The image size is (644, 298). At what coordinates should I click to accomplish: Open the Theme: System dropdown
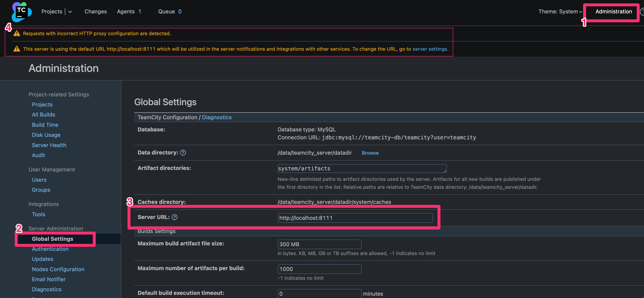click(560, 12)
